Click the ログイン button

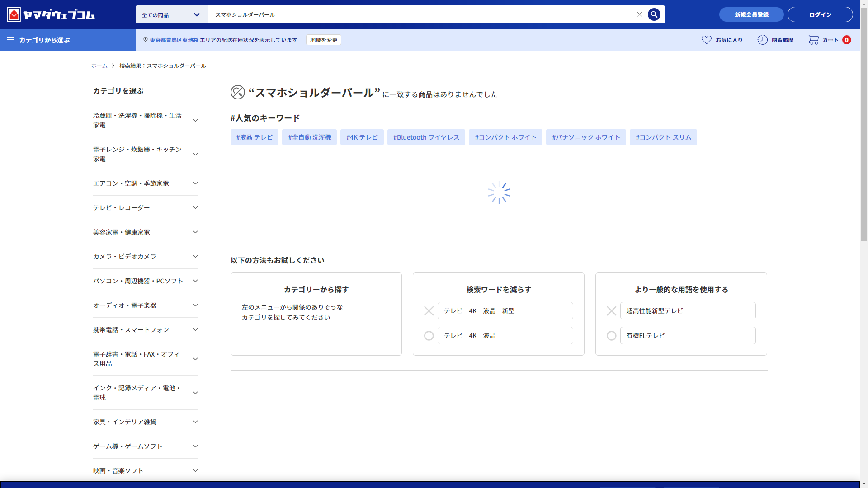tap(820, 14)
